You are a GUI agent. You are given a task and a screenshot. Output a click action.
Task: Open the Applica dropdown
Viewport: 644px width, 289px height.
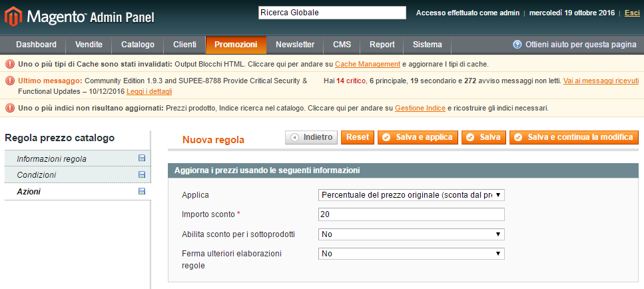click(x=411, y=195)
